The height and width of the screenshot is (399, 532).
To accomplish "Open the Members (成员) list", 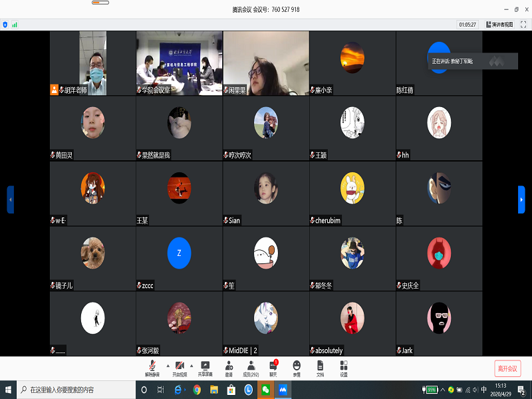I will [x=251, y=368].
